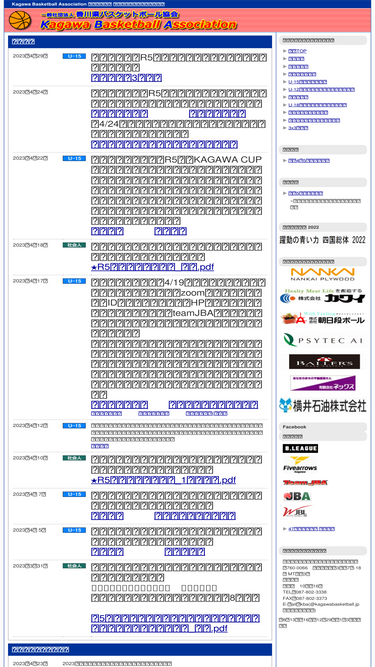Click the BATTERS sponsor banner
Screen dimensions: 375x667
pos(324,362)
